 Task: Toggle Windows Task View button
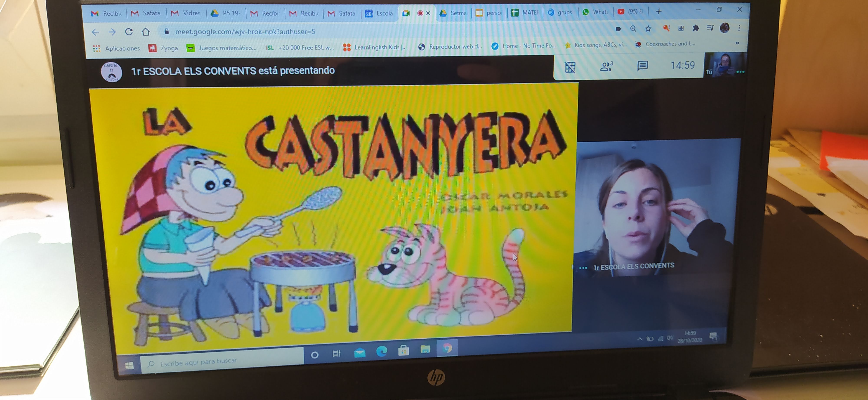[x=336, y=354]
